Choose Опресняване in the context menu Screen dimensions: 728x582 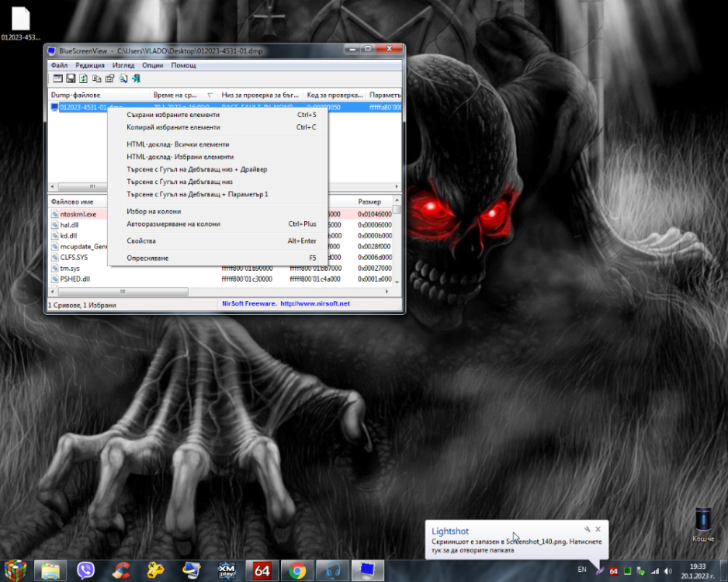(218, 258)
